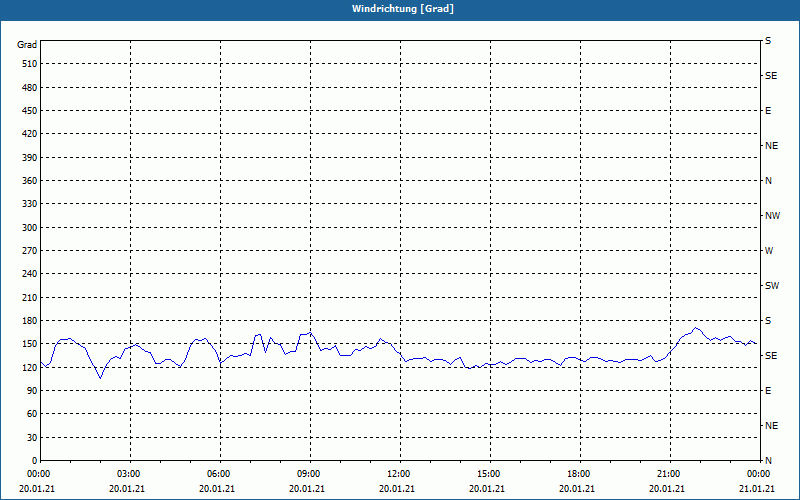The image size is (800, 500).
Task: Select the '12:00' time axis label
Action: click(398, 474)
